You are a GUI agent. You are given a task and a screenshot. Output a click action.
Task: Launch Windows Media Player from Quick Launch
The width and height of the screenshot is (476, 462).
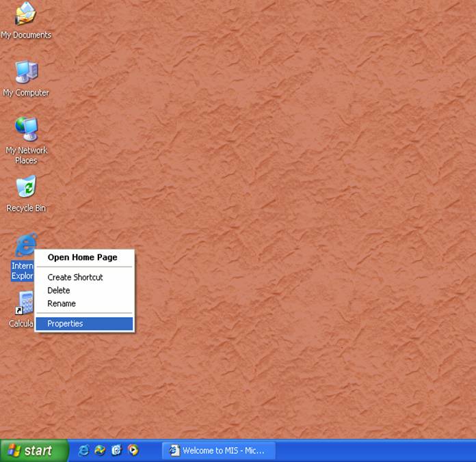point(133,450)
